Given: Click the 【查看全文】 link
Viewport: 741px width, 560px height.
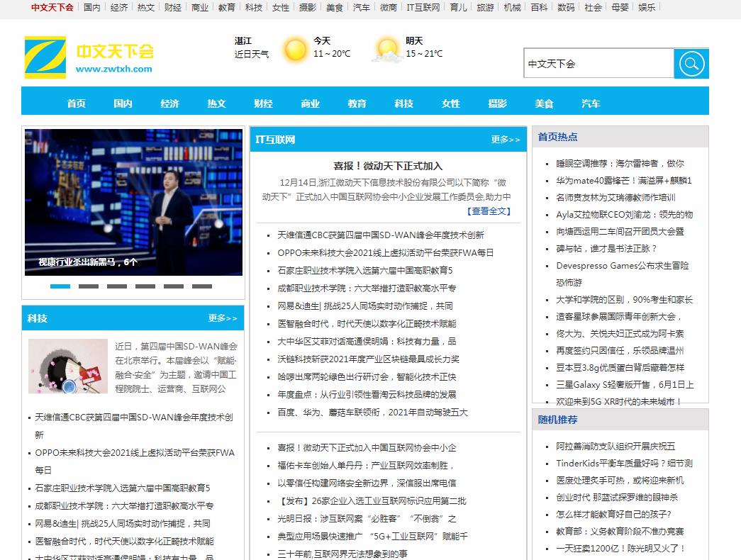Looking at the screenshot, I should [x=489, y=211].
